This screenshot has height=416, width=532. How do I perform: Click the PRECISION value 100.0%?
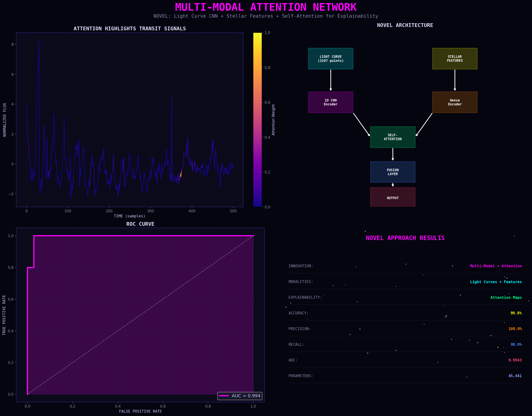point(515,329)
